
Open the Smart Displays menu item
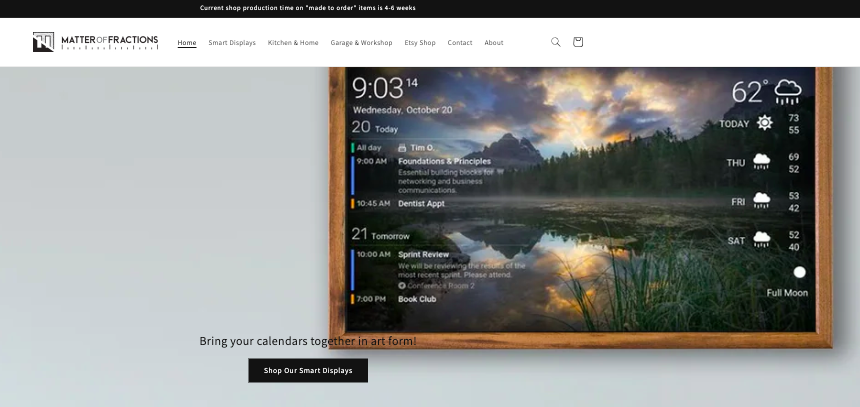point(232,43)
